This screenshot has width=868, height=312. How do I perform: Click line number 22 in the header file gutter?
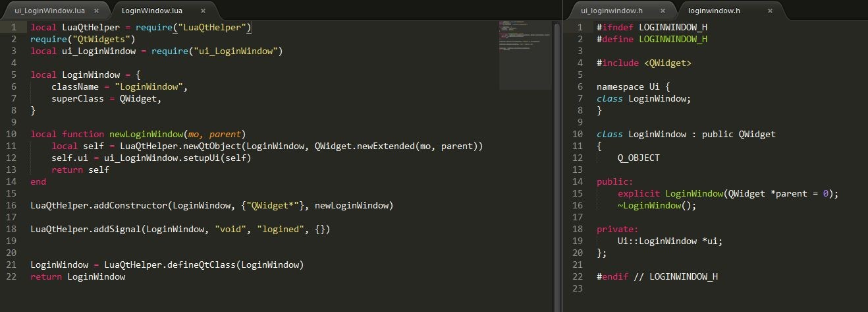[x=578, y=277]
